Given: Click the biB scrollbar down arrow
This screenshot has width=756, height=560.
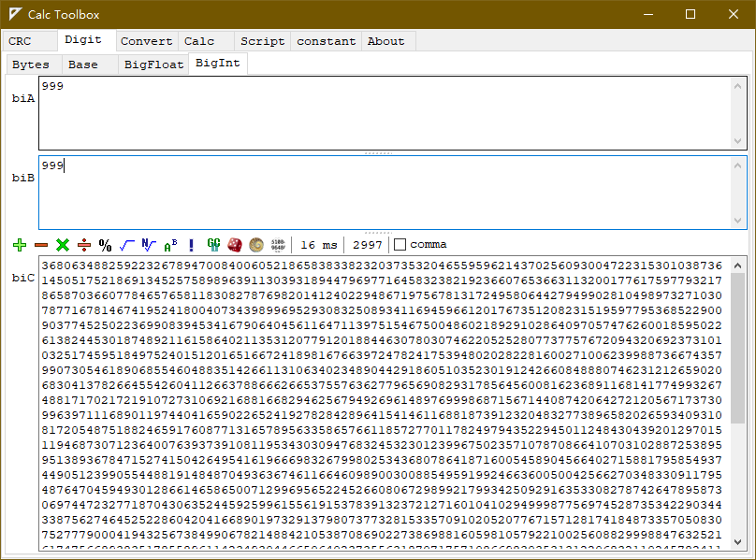Looking at the screenshot, I should point(737,221).
